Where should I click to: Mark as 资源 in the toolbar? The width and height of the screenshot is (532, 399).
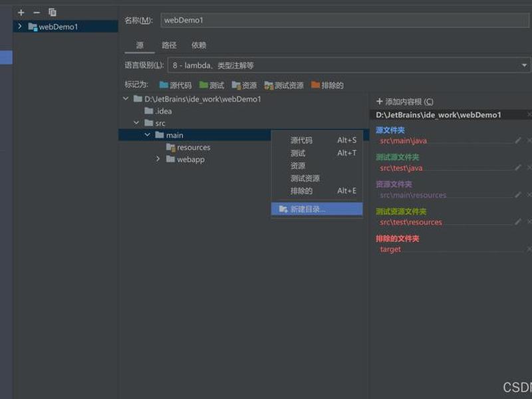[x=244, y=85]
